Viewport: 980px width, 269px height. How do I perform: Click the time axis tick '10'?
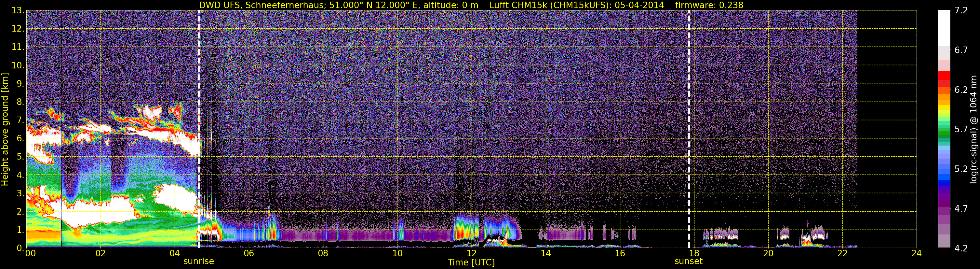(x=397, y=253)
